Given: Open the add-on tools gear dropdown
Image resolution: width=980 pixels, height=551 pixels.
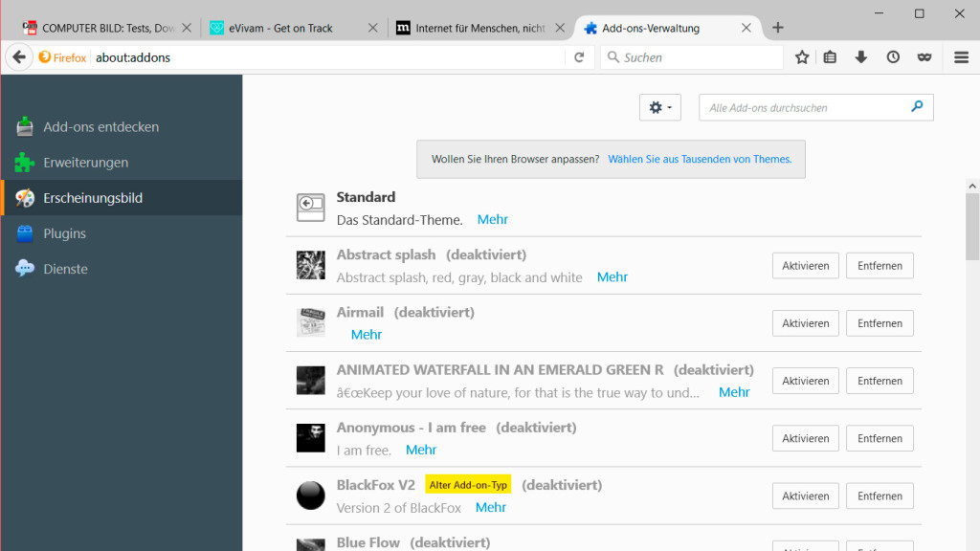Looking at the screenshot, I should point(660,107).
